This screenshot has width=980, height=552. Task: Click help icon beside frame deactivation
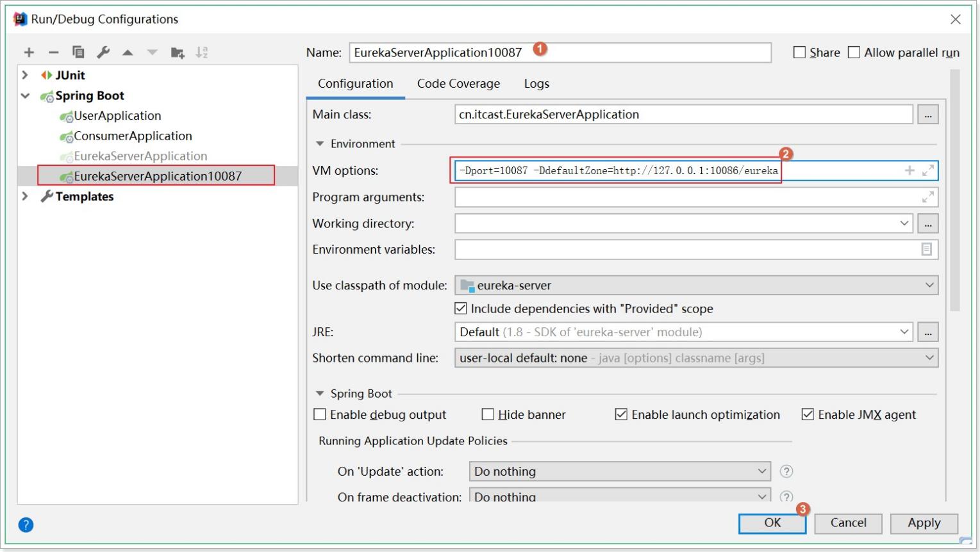pos(786,496)
